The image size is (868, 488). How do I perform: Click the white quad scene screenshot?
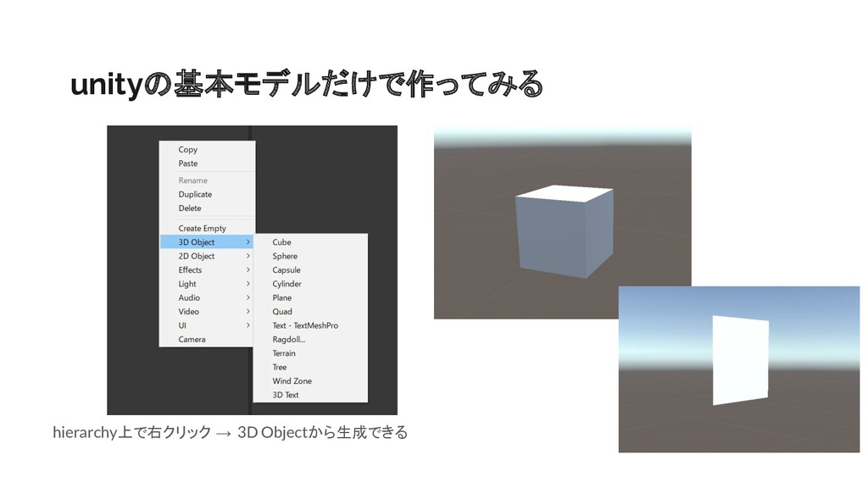click(x=739, y=369)
